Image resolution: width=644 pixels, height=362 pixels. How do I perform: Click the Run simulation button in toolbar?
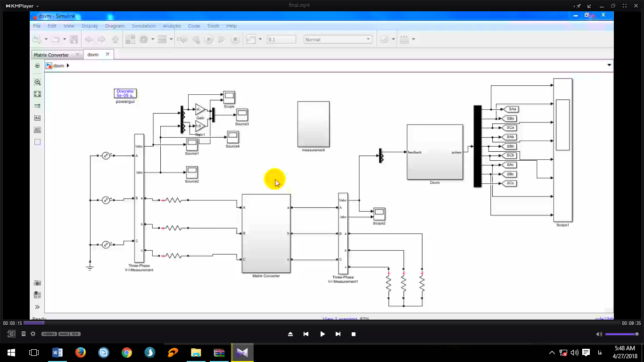pos(209,40)
